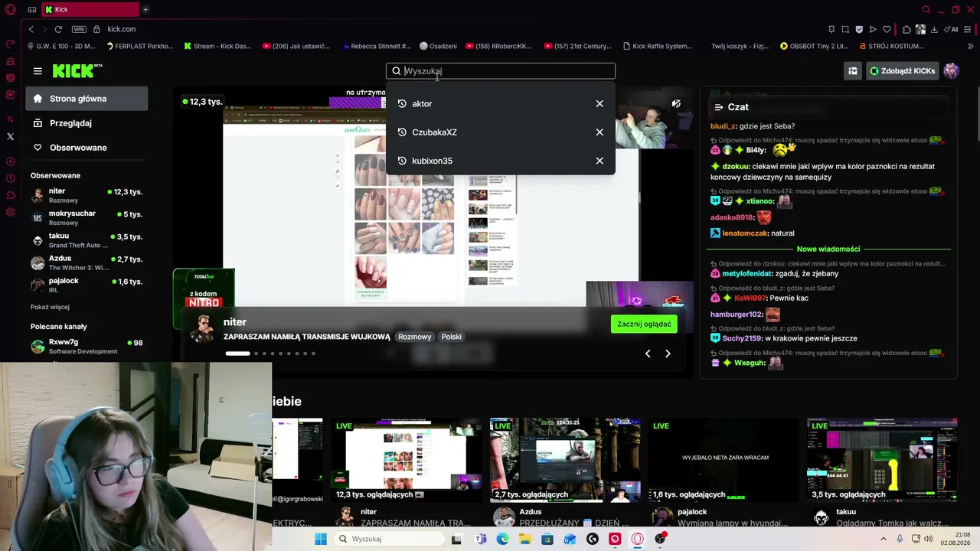
Task: Mute the featured stream player
Action: (676, 103)
